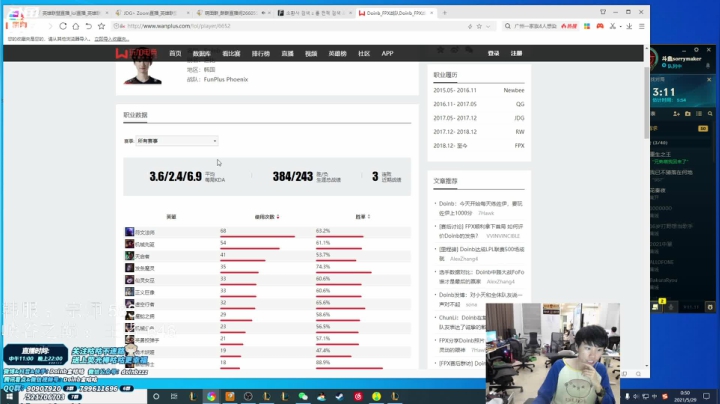Click the FunPlus Phoenix team link

tap(225, 79)
